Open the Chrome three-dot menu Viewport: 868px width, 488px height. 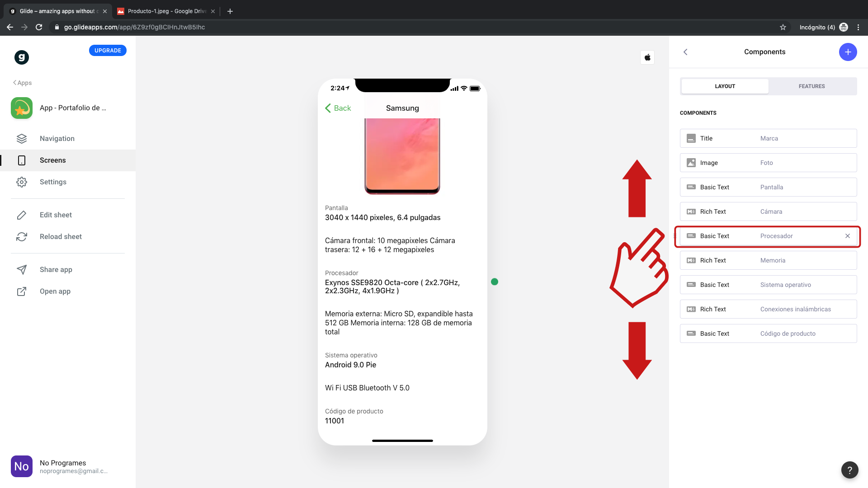(x=858, y=27)
